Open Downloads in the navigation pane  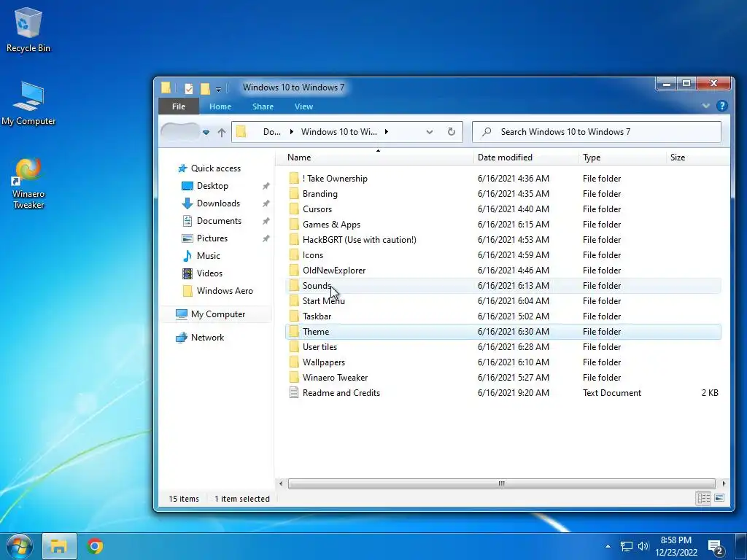click(x=218, y=203)
